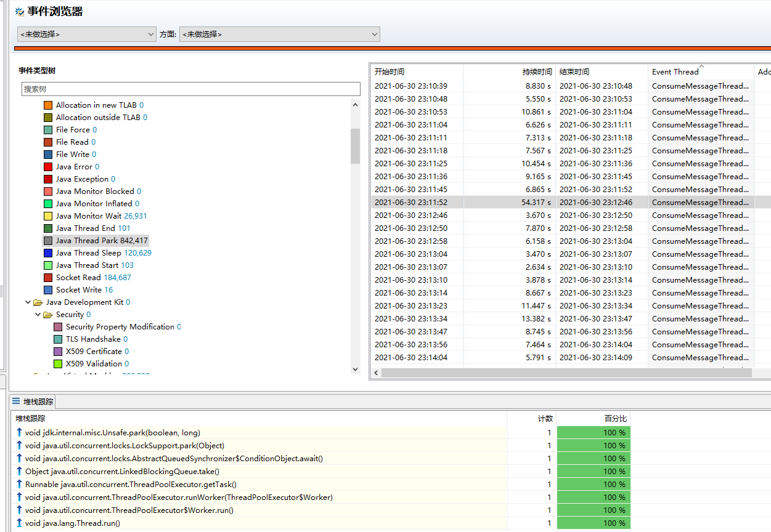Click the Java Thread Park color swatch
This screenshot has height=532, width=771.
[48, 241]
